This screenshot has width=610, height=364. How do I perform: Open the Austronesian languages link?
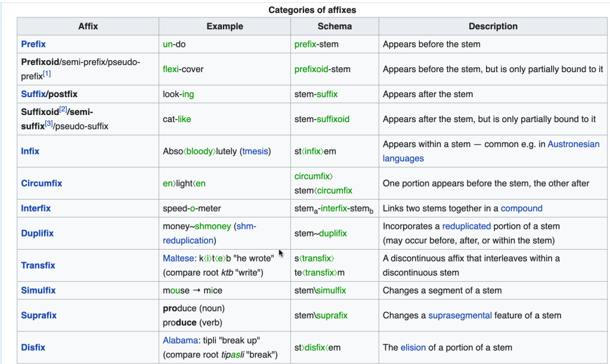pyautogui.click(x=574, y=144)
